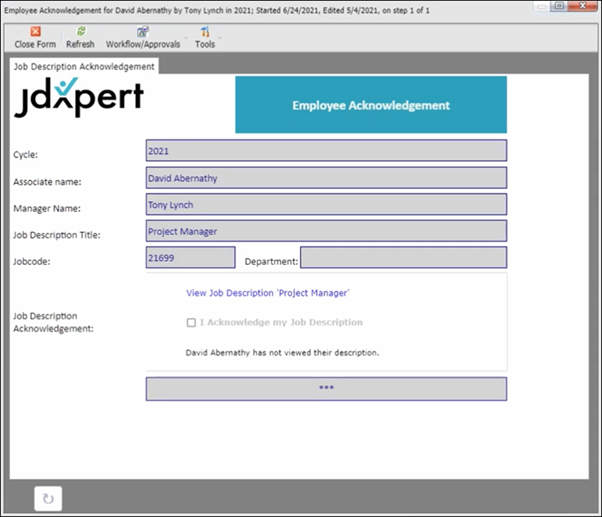Click the jdxpert logo
The image size is (602, 517).
click(x=79, y=97)
